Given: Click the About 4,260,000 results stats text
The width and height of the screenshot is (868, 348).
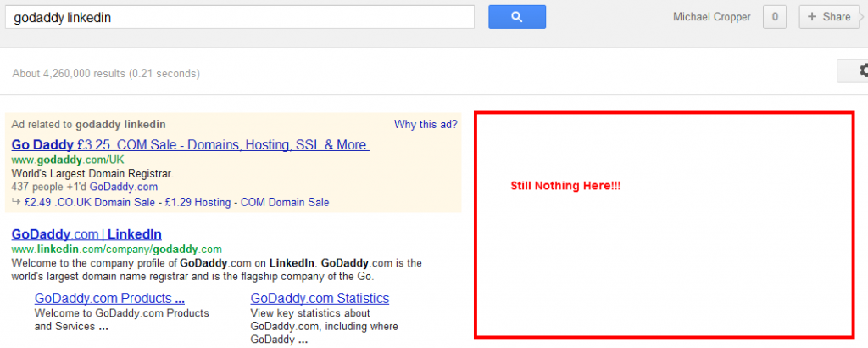Looking at the screenshot, I should point(106,73).
